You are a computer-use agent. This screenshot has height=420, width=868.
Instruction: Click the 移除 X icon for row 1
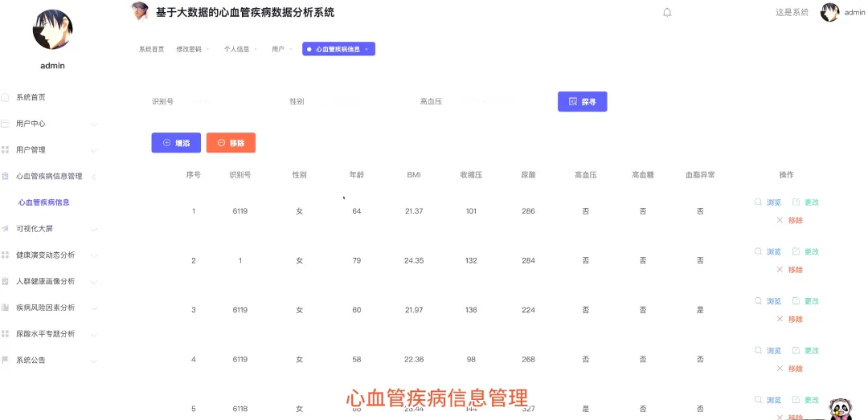pos(780,220)
